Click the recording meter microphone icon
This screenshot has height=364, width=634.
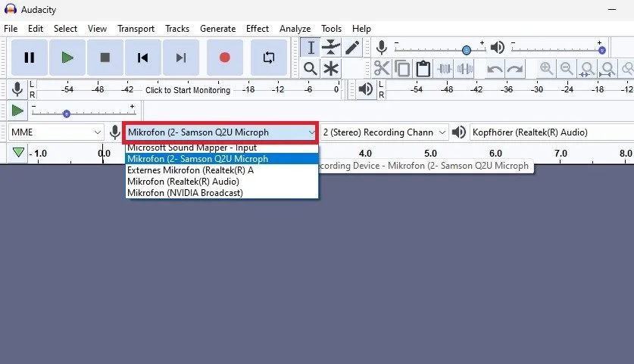point(17,89)
